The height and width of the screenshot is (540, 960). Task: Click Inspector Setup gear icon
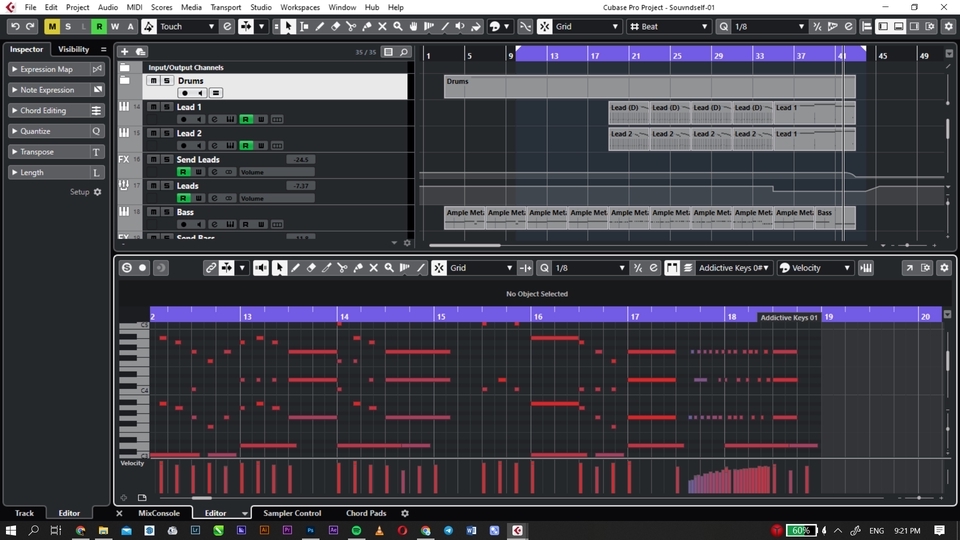pyautogui.click(x=97, y=192)
